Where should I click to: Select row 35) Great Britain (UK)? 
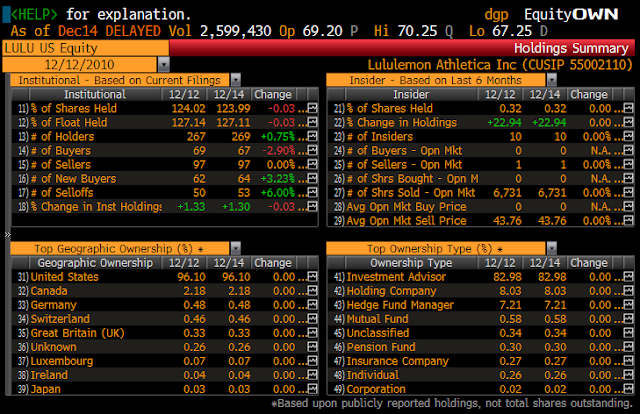pos(164,333)
